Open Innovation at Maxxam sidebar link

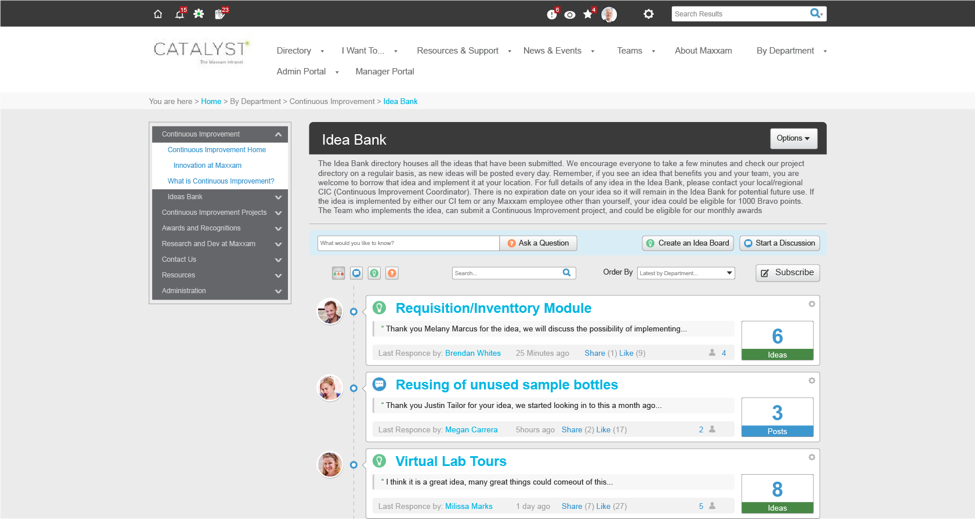click(x=207, y=165)
